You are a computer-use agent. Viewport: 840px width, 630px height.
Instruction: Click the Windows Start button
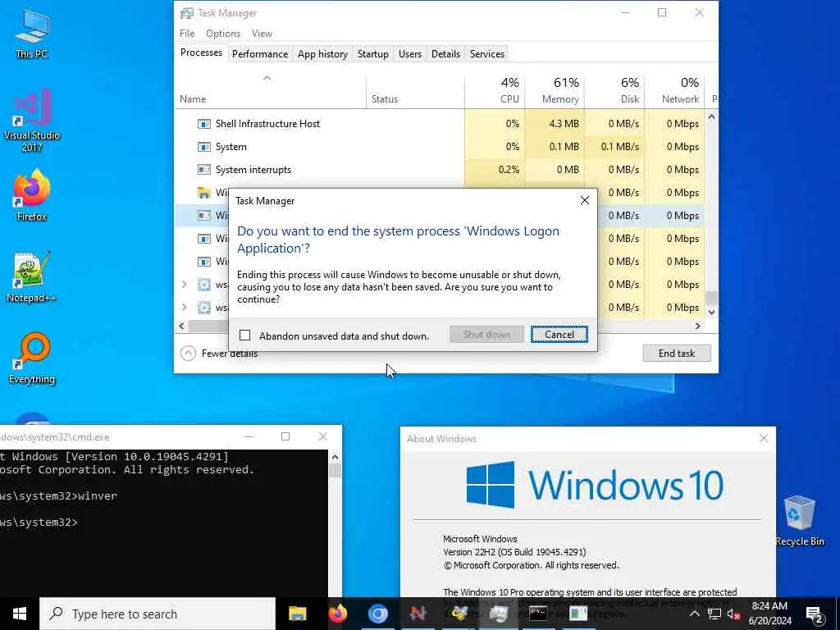20,614
